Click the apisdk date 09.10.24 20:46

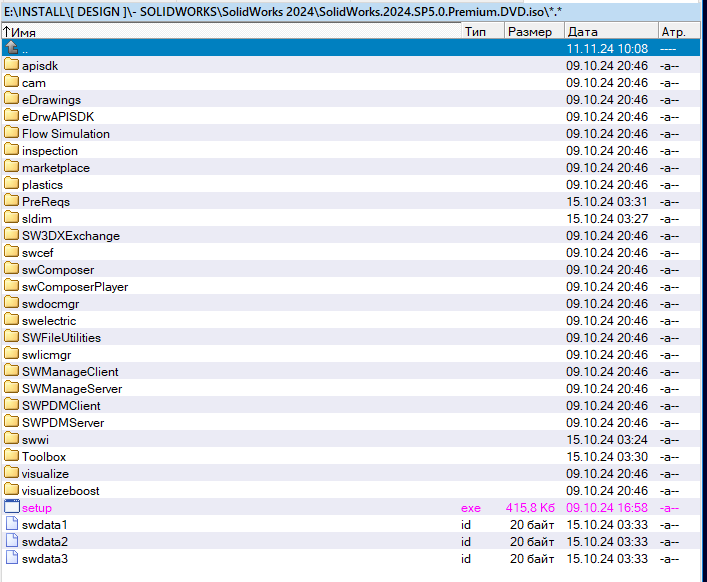(x=607, y=66)
